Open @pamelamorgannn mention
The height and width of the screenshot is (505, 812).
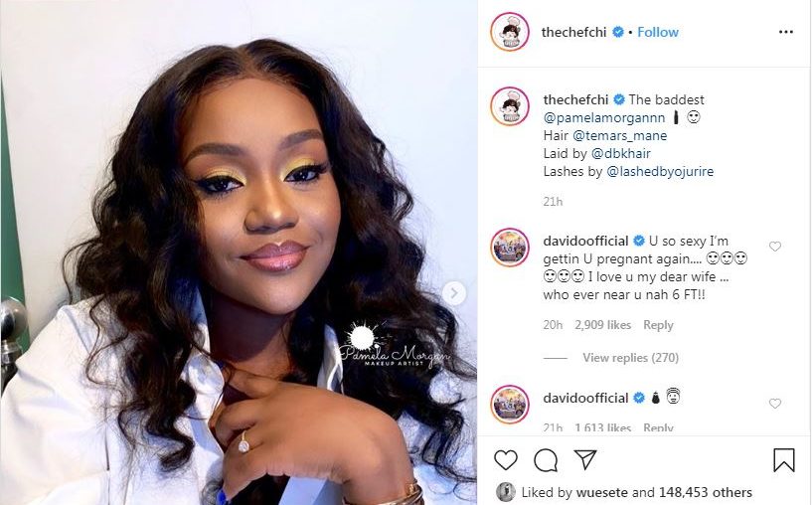(604, 117)
